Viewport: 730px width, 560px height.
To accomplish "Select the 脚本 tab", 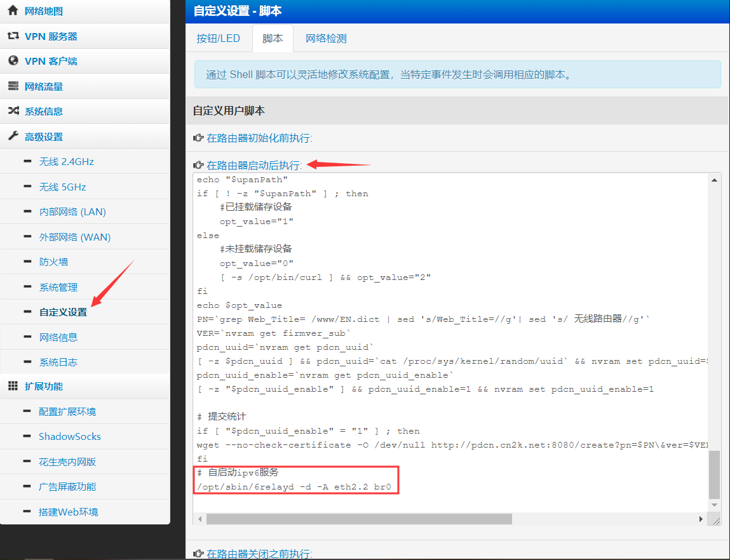I will (x=273, y=38).
